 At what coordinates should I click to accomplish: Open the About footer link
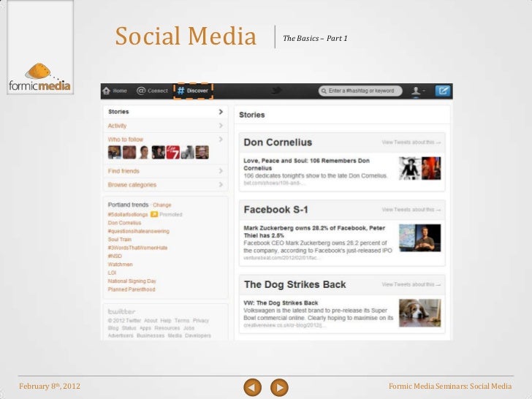click(x=151, y=321)
